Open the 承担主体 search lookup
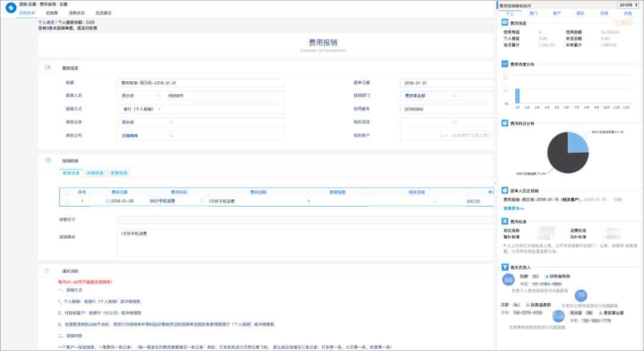The height and width of the screenshot is (351, 644). 171,122
